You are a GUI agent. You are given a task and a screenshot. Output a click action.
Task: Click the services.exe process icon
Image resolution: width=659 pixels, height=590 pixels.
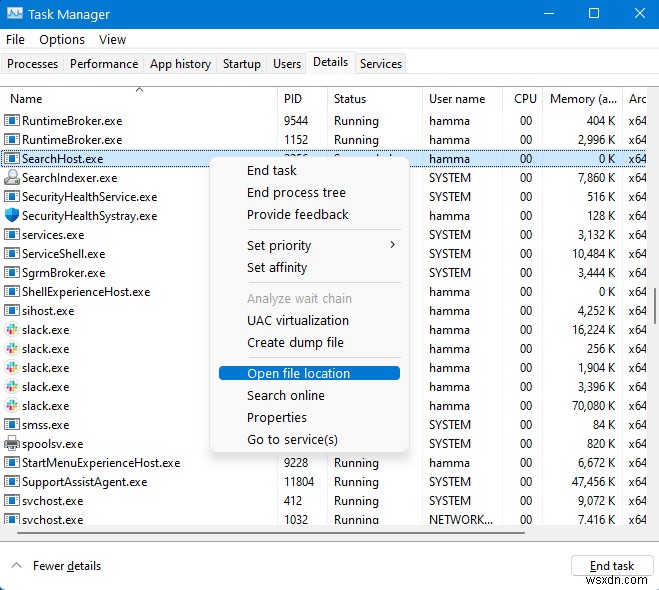click(x=12, y=234)
